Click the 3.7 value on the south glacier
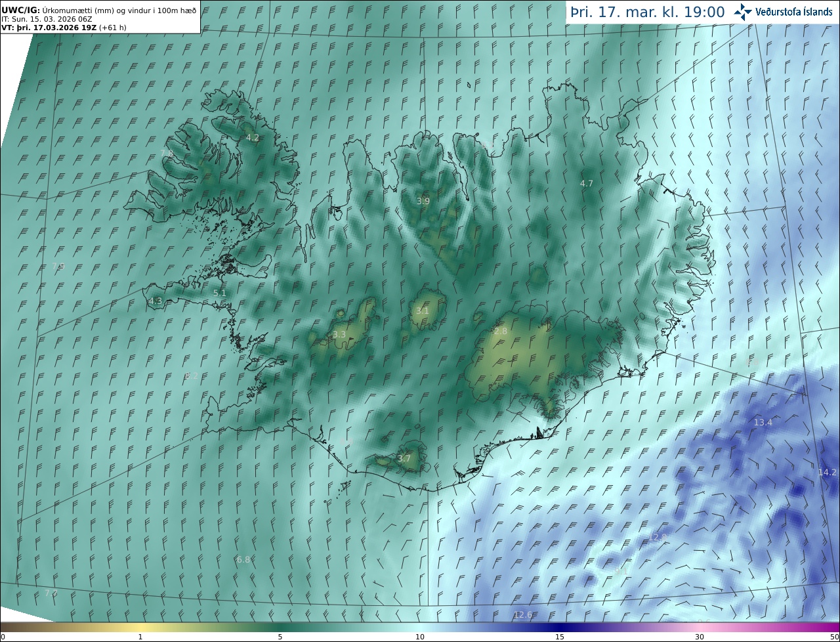The image size is (840, 642). [404, 458]
